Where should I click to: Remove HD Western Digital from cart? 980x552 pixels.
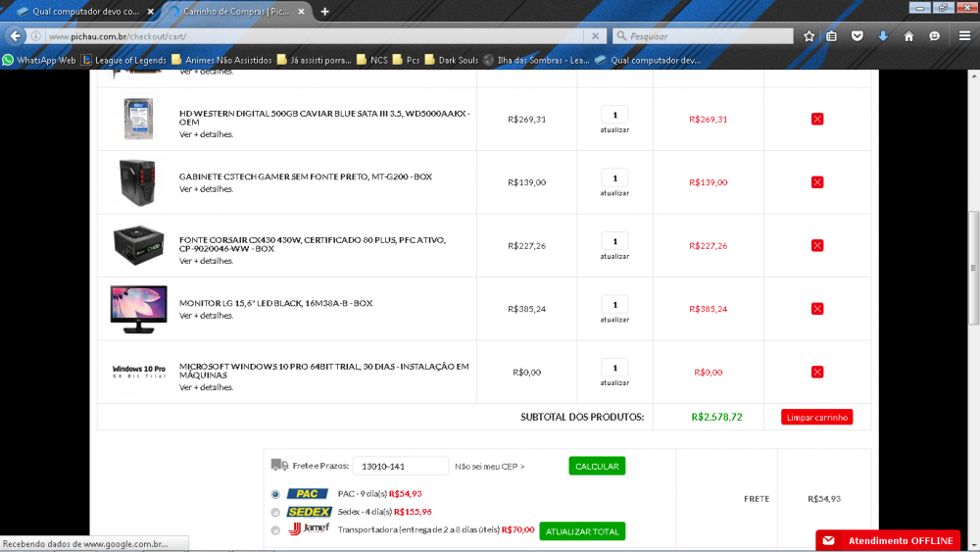[x=817, y=119]
